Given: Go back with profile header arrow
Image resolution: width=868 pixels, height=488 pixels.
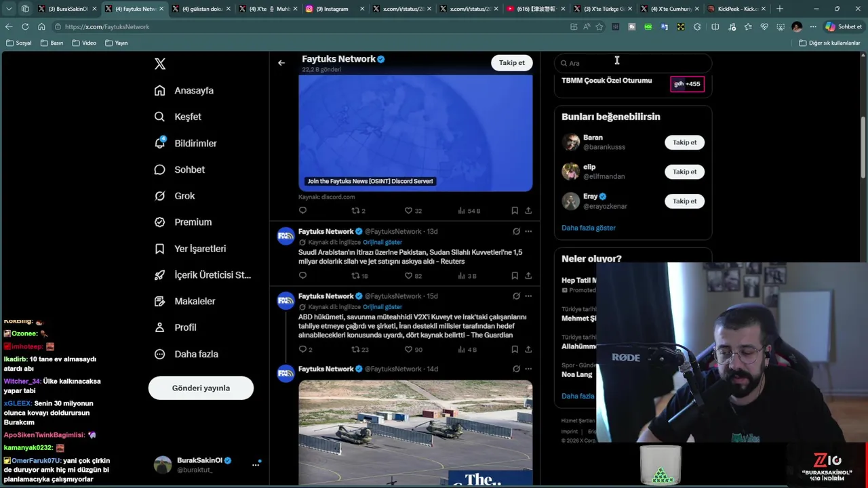Looking at the screenshot, I should (x=281, y=63).
